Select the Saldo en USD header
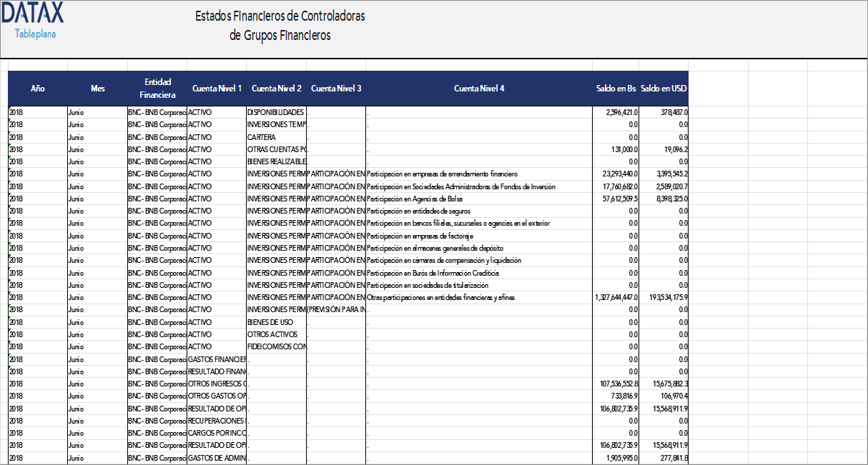 (664, 89)
